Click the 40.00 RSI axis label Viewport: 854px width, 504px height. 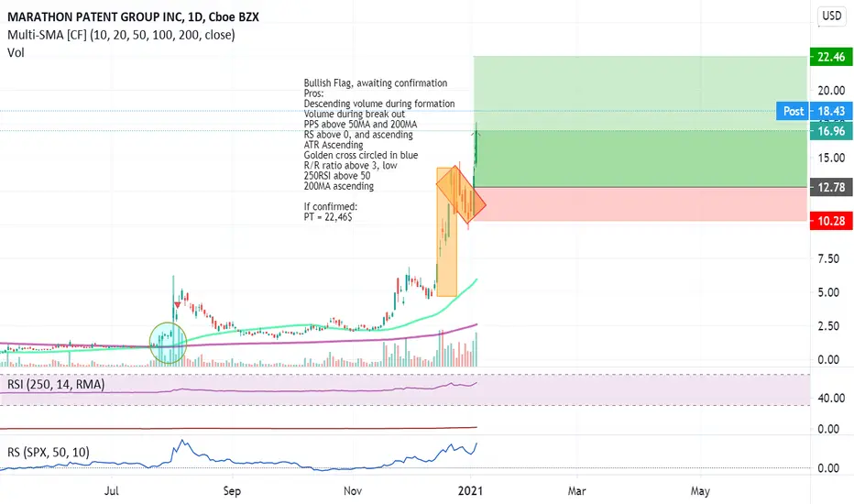tap(831, 399)
